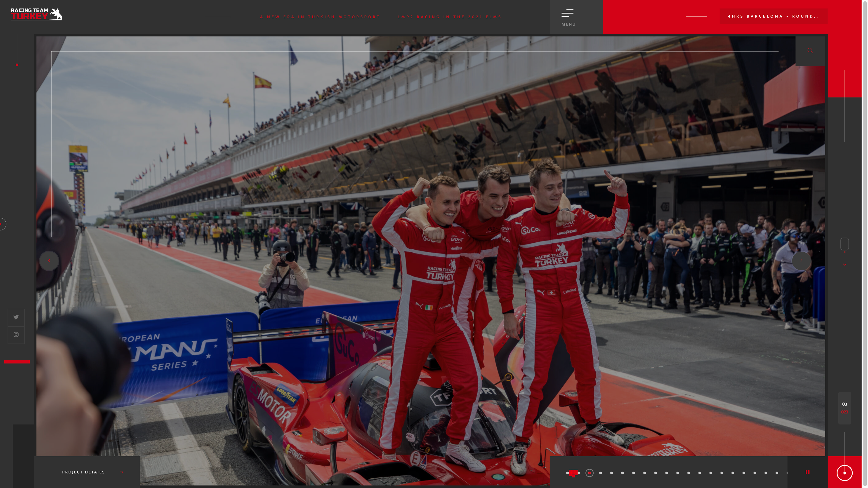Click the white circle target icon on red
This screenshot has height=488, width=868.
(x=844, y=473)
